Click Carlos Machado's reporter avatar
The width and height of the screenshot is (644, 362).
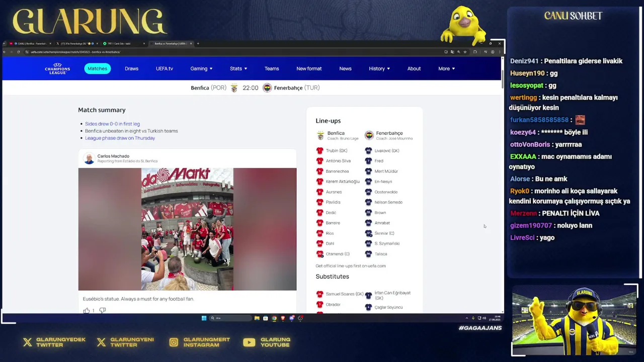89,158
